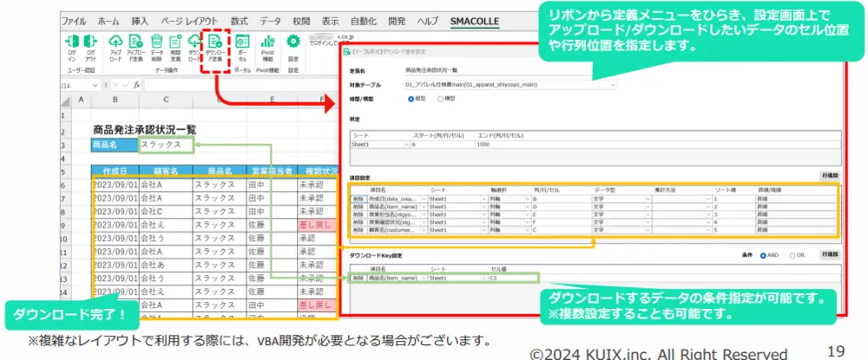This screenshot has height=360, width=868.
Task: Click 削除 button for 作成日(date_crea... row
Action: [x=358, y=198]
